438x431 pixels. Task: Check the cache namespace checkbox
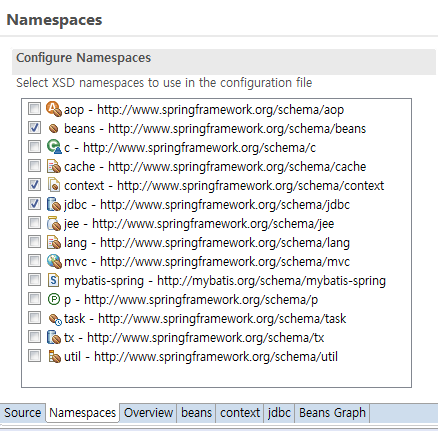pos(34,166)
